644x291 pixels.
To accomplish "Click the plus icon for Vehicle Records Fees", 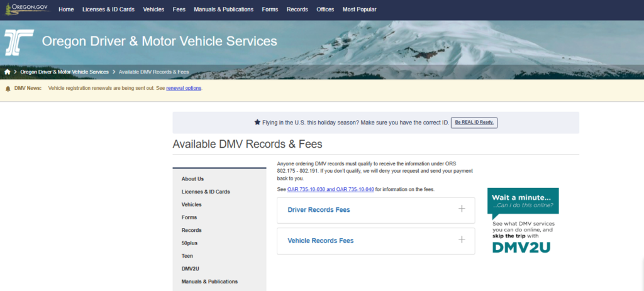I will (x=462, y=239).
